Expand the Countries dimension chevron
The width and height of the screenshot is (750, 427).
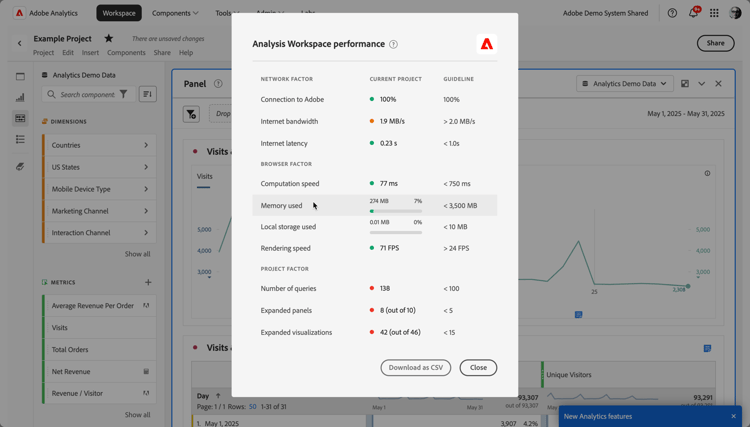(146, 145)
